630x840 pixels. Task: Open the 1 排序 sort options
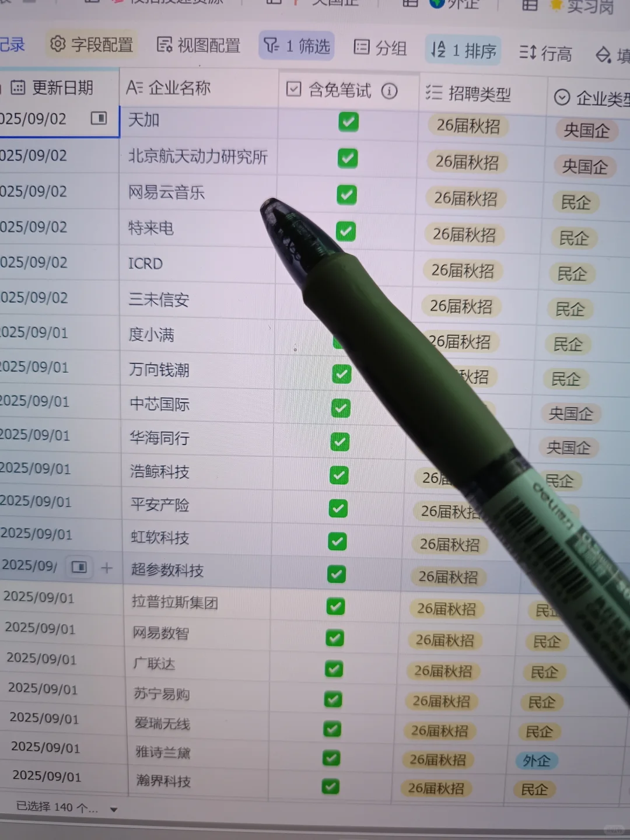point(463,50)
